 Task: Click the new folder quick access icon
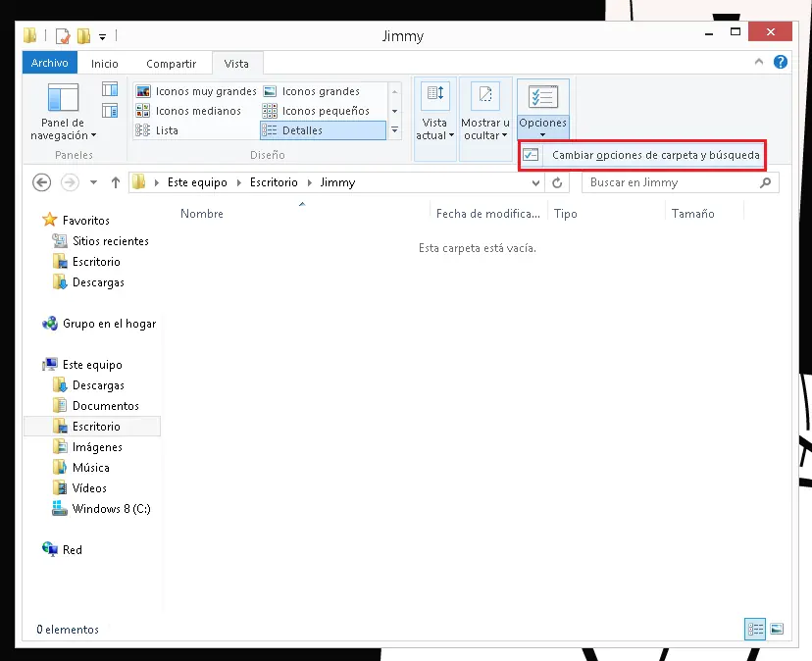(83, 35)
